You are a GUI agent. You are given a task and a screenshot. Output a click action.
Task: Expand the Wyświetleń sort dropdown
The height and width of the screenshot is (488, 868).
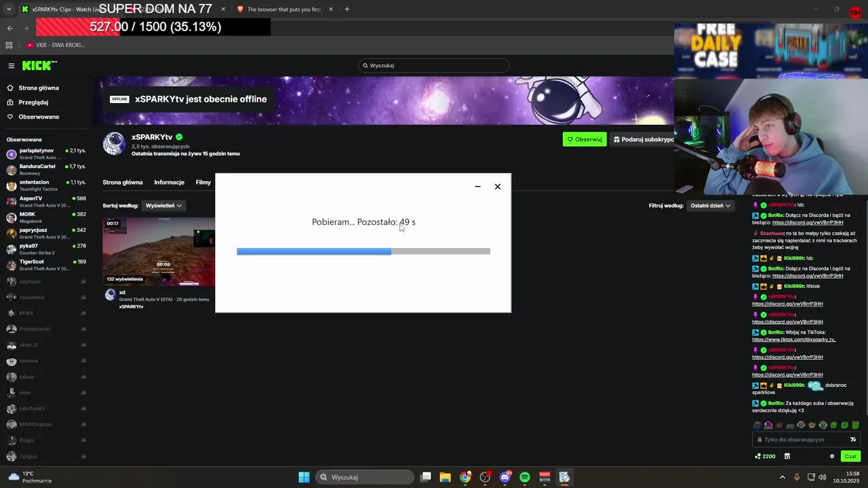pyautogui.click(x=164, y=205)
